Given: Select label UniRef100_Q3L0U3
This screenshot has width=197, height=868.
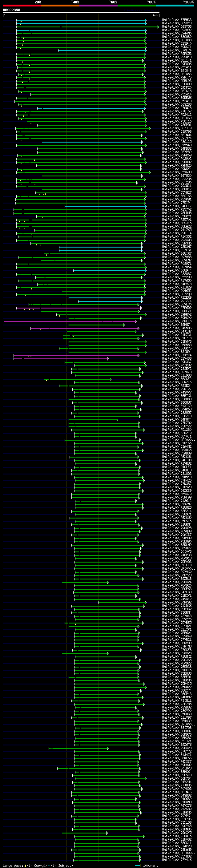Looking at the screenshot, I should click(177, 84).
